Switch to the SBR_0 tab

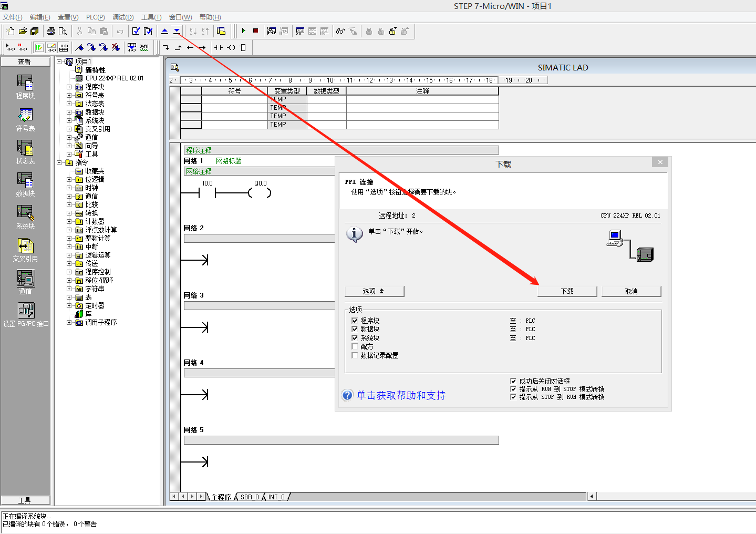tap(250, 497)
